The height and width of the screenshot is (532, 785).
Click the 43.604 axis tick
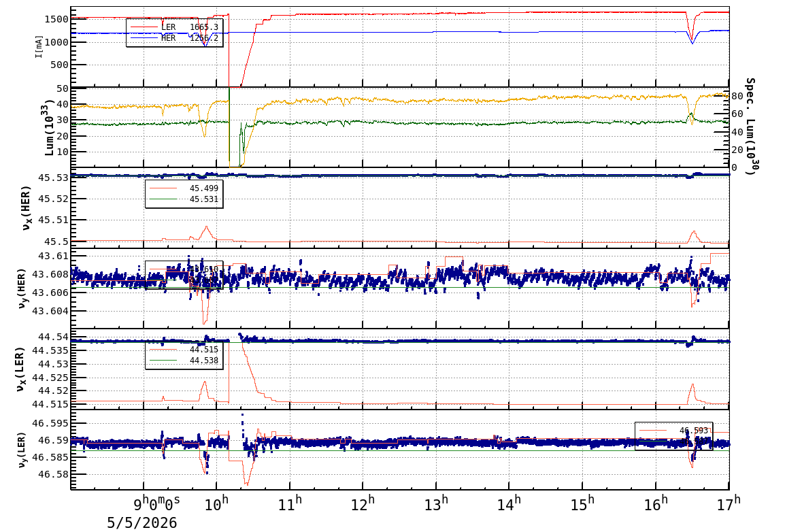coord(50,312)
